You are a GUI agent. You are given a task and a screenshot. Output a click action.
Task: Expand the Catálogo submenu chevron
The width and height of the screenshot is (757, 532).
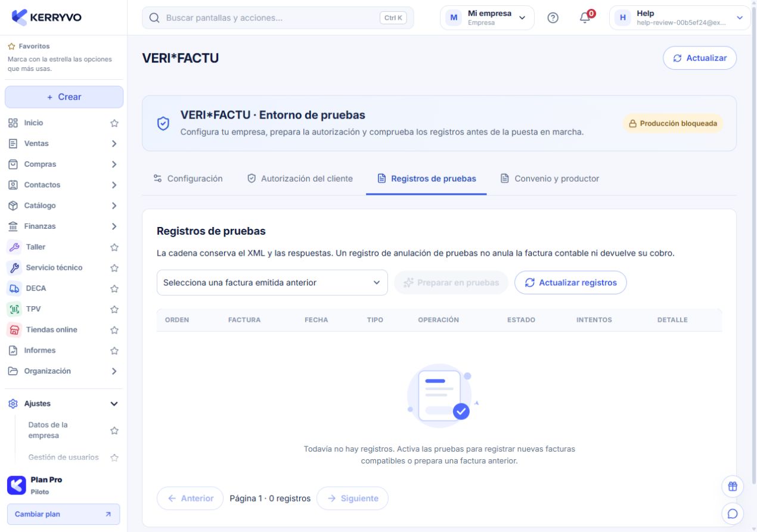click(114, 206)
